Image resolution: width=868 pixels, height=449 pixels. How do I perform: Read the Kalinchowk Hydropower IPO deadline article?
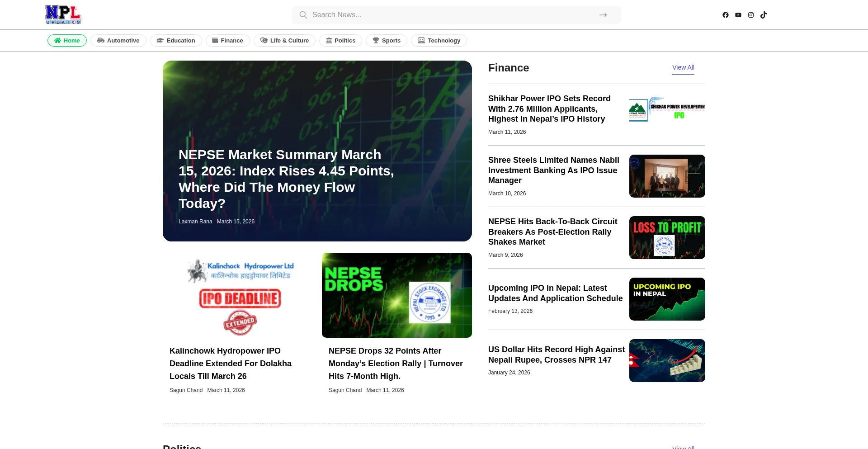click(x=231, y=364)
